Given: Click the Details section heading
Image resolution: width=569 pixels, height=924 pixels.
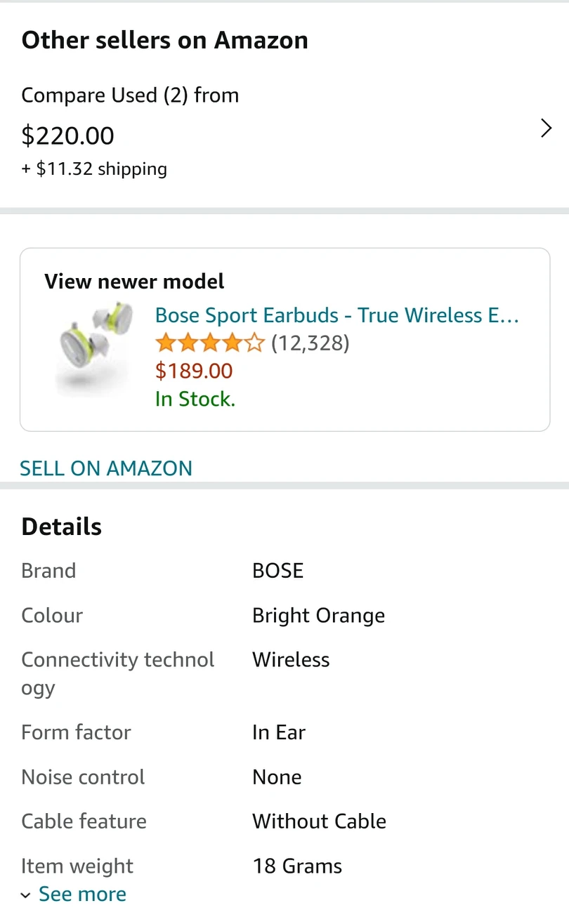Looking at the screenshot, I should click(x=62, y=527).
